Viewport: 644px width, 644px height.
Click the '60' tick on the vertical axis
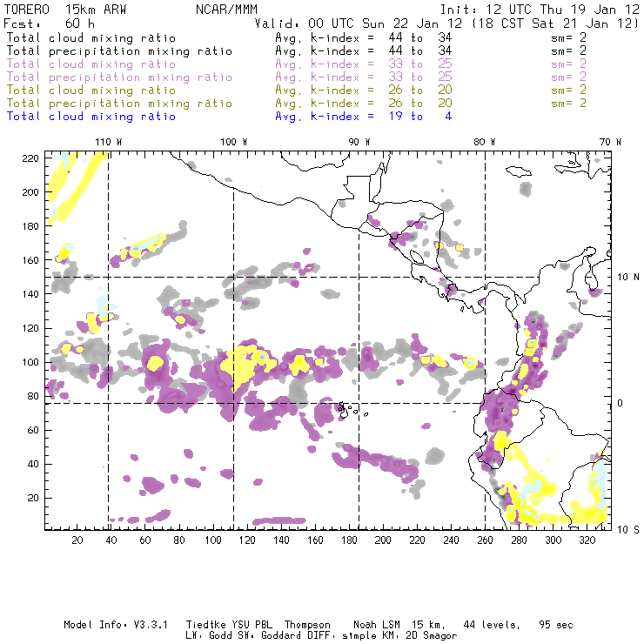(33, 430)
